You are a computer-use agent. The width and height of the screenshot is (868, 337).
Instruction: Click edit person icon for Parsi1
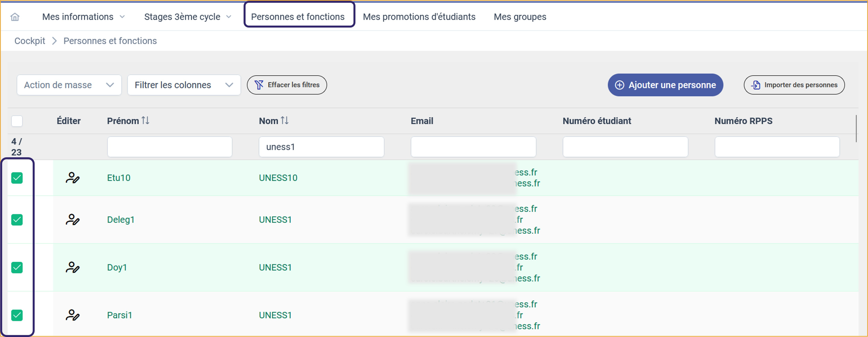(x=72, y=315)
